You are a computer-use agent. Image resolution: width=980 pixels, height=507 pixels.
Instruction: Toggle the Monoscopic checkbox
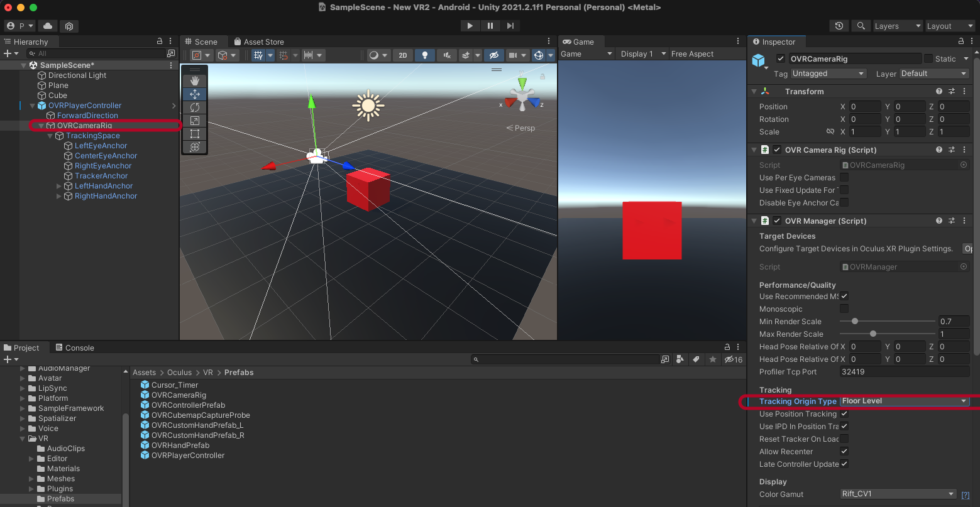844,309
